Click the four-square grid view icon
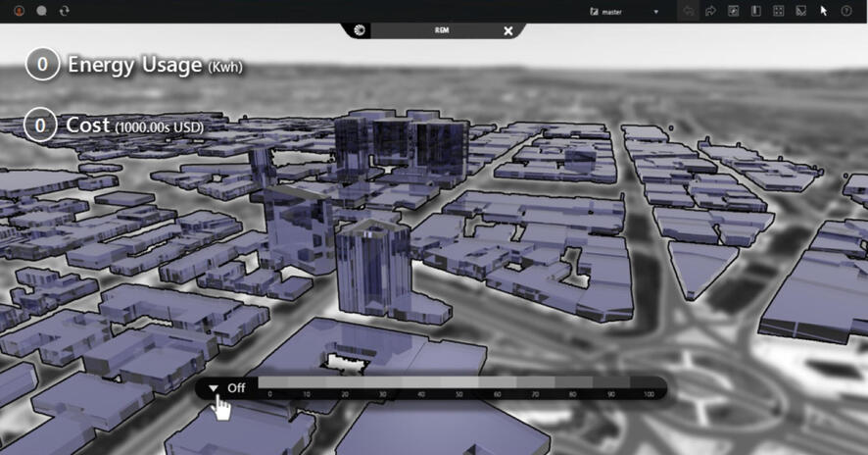The width and height of the screenshot is (868, 455). pyautogui.click(x=778, y=11)
